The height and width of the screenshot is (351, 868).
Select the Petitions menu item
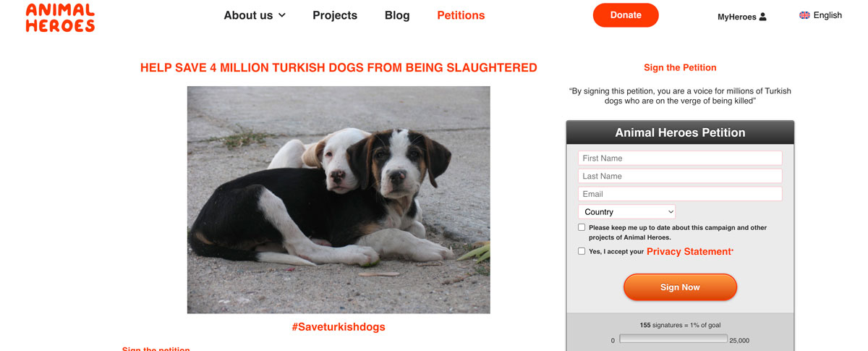point(461,15)
